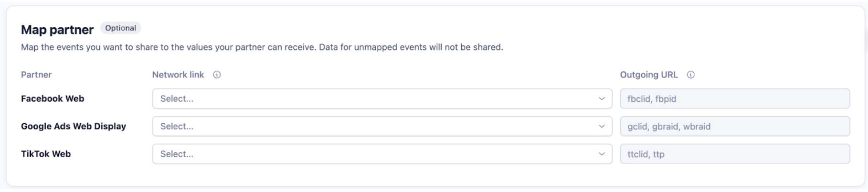Open the Facebook Web network link dropdown

[382, 98]
